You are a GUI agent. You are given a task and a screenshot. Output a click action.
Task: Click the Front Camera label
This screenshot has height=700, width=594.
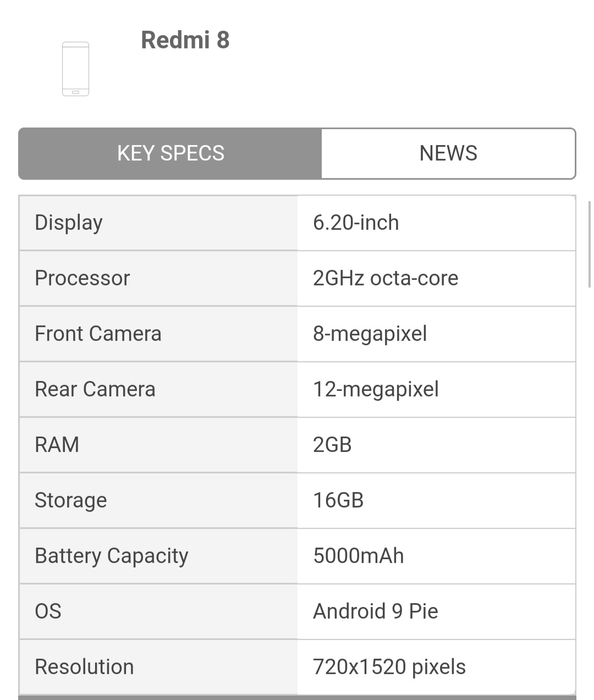pos(98,334)
